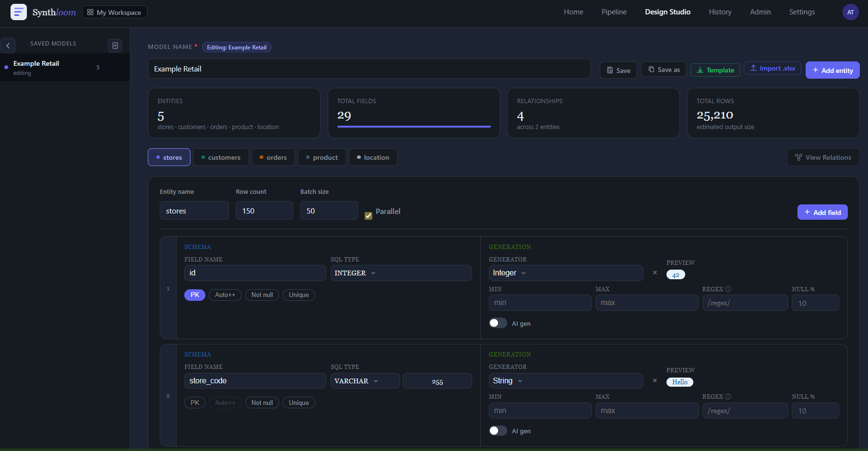Click the MIN input of store_code field

coord(540,411)
